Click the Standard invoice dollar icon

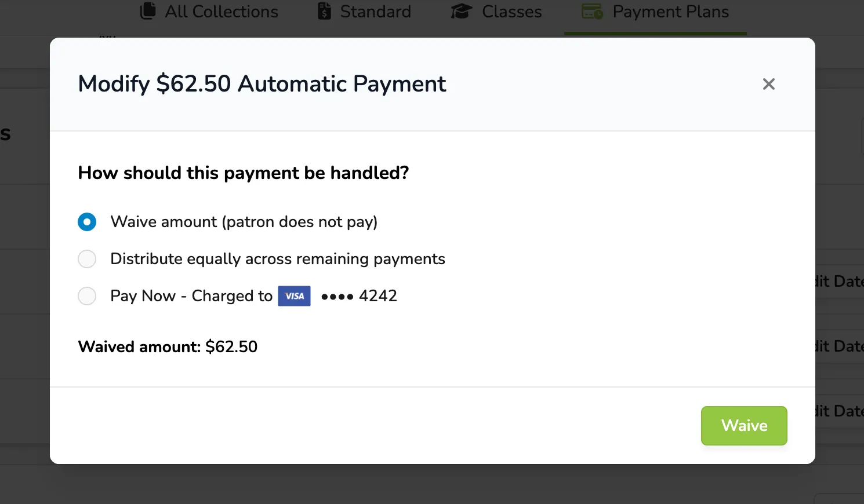pos(325,11)
